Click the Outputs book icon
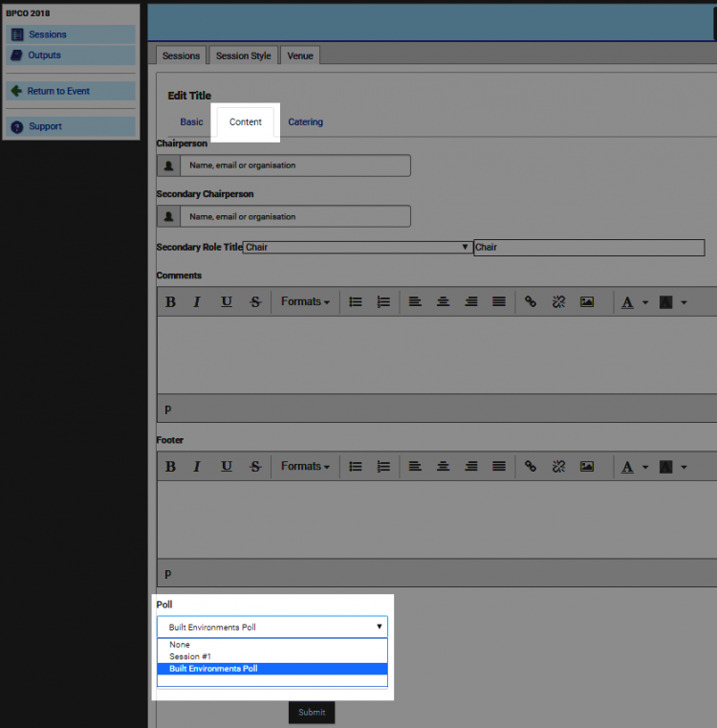The width and height of the screenshot is (717, 728). click(16, 55)
